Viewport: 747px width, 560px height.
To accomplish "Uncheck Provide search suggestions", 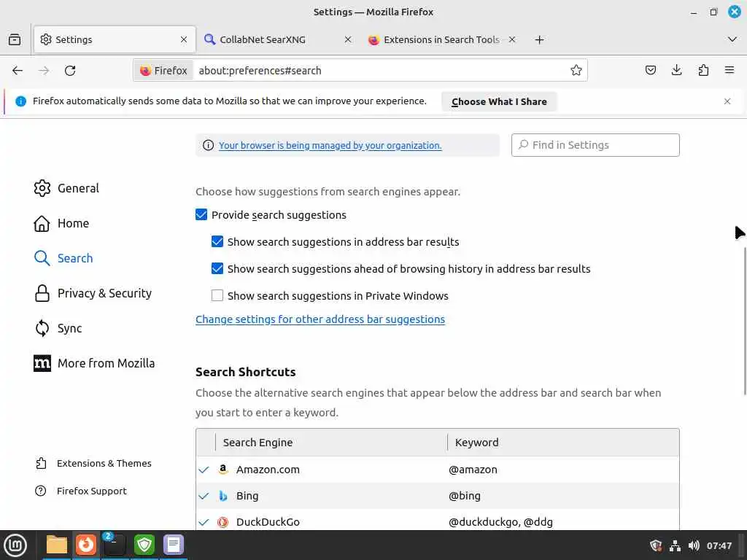I will click(x=201, y=215).
